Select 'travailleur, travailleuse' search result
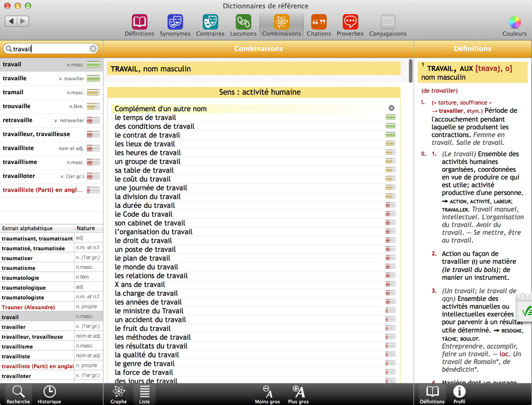This screenshot has height=405, width=532. point(51,134)
